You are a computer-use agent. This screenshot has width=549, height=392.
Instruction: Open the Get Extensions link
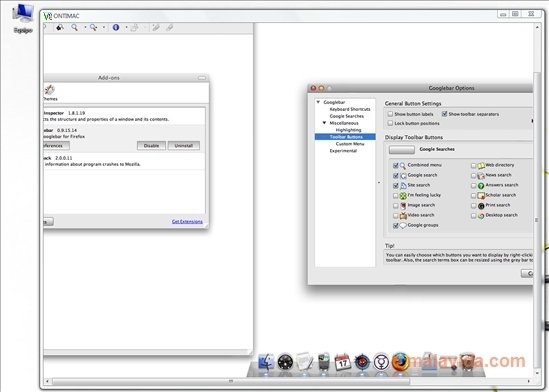tap(187, 222)
